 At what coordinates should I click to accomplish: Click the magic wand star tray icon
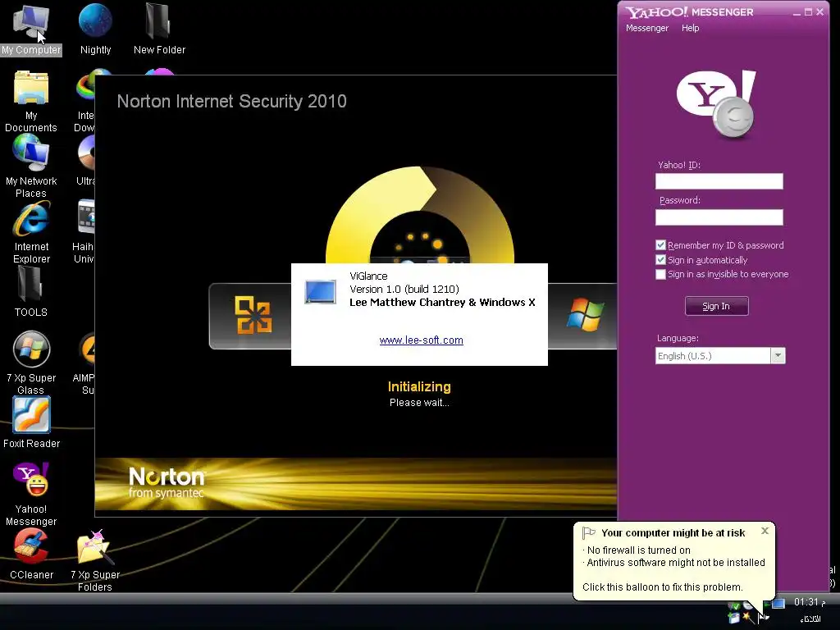[x=749, y=619]
